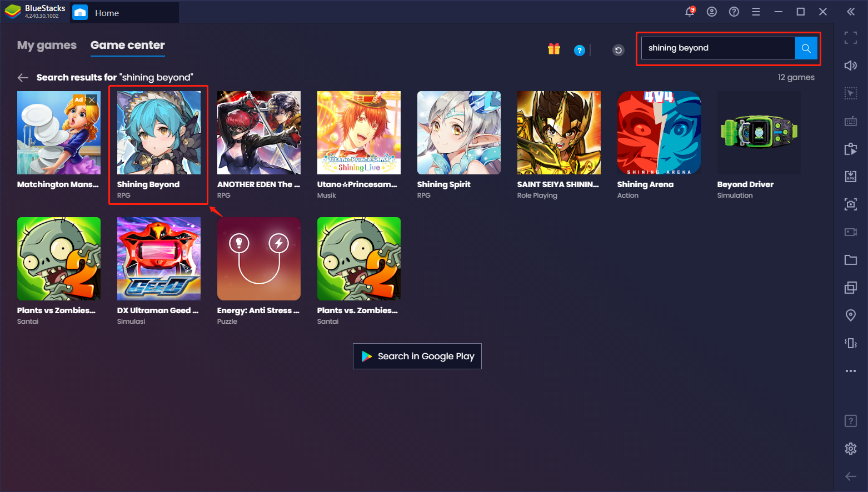This screenshot has width=868, height=492.
Task: Open the first Plants vs Zombies thumbnail
Action: click(x=59, y=259)
